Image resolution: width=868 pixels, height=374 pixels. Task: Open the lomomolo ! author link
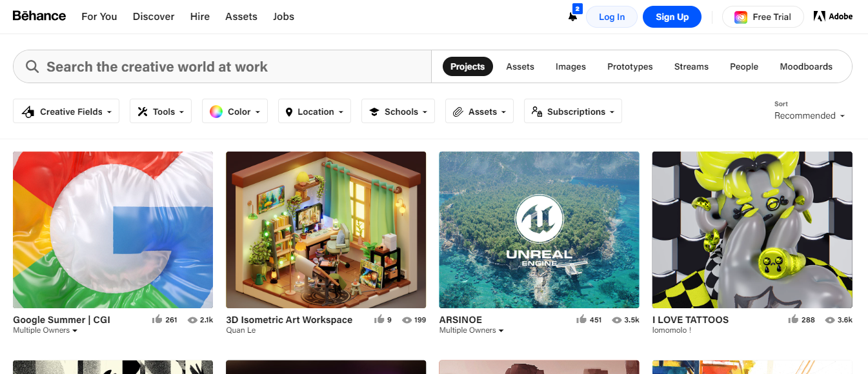coord(672,331)
